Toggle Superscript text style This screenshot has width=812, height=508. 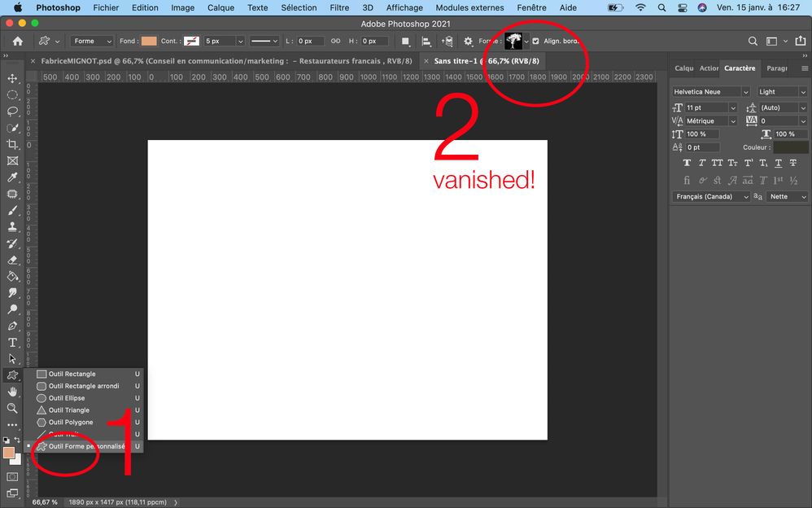(748, 163)
